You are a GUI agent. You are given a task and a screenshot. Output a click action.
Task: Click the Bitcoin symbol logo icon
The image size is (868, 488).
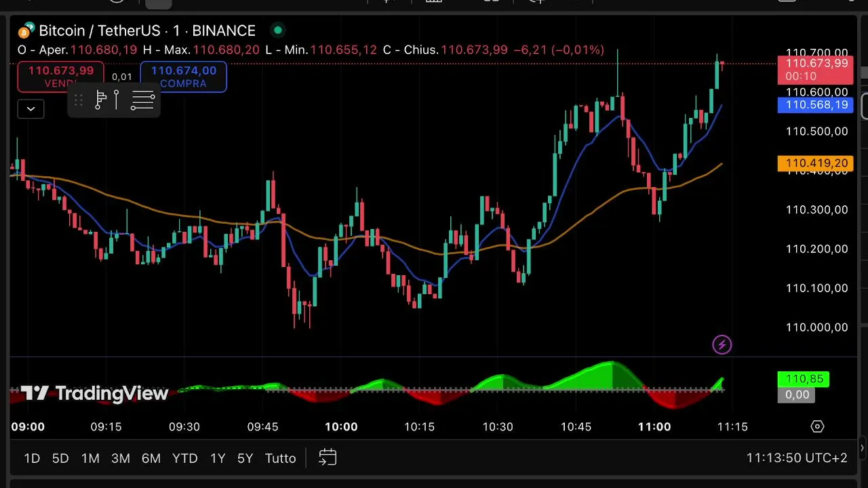pyautogui.click(x=26, y=31)
